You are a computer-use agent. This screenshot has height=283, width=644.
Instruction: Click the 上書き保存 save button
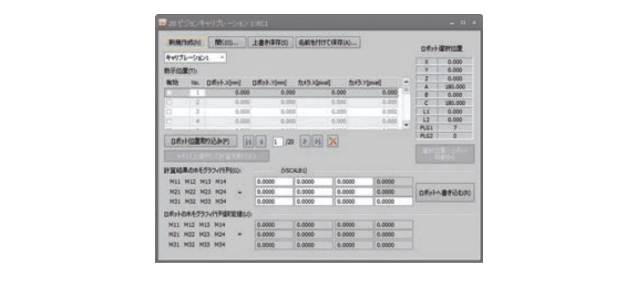(x=270, y=42)
